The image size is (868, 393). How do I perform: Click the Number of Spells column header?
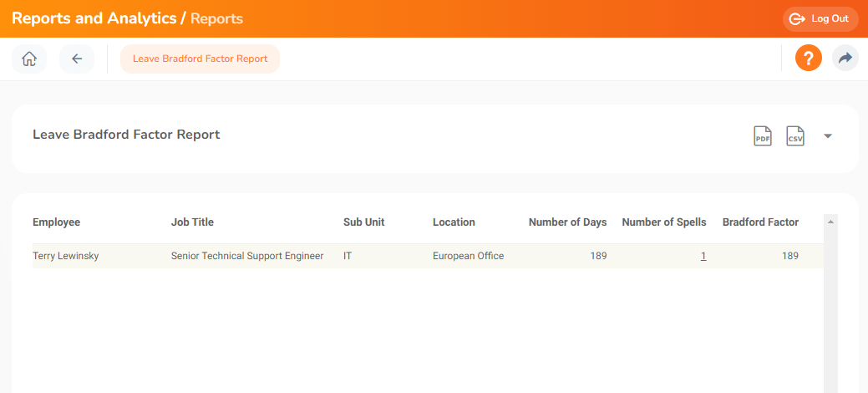coord(663,222)
